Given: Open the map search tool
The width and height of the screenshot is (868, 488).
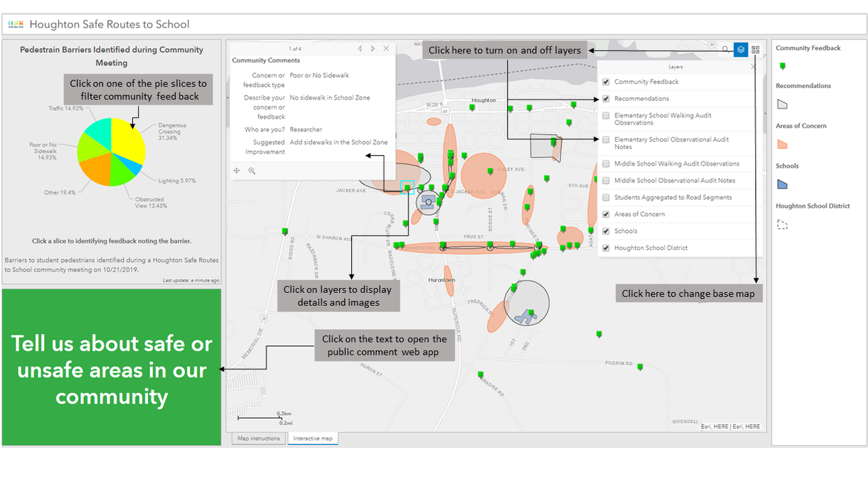Looking at the screenshot, I should point(726,50).
